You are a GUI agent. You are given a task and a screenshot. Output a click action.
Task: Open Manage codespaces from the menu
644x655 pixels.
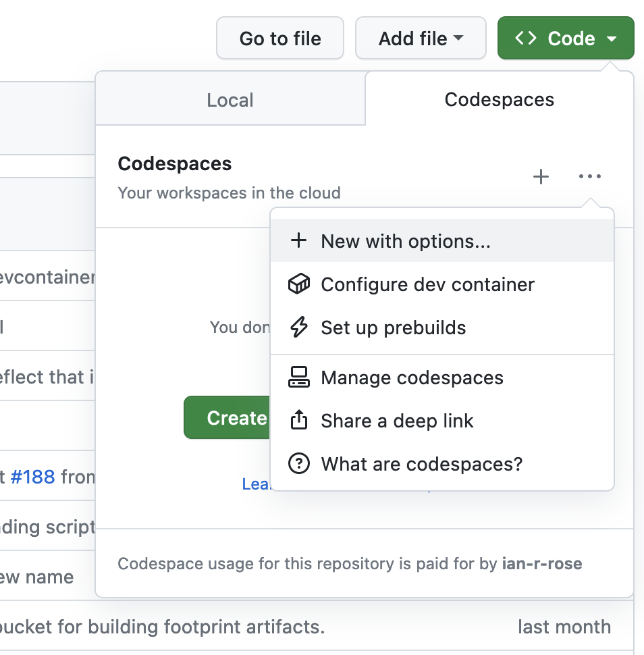tap(442, 377)
